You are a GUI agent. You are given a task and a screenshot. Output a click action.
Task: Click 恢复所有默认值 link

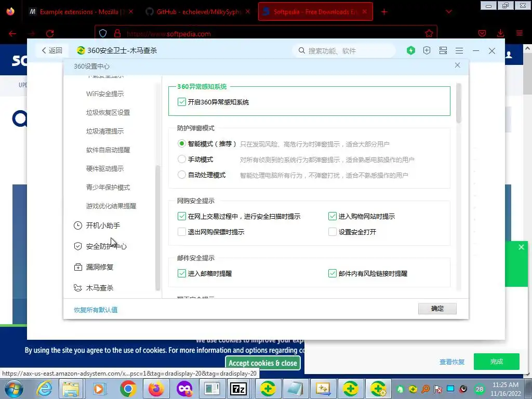pyautogui.click(x=96, y=310)
